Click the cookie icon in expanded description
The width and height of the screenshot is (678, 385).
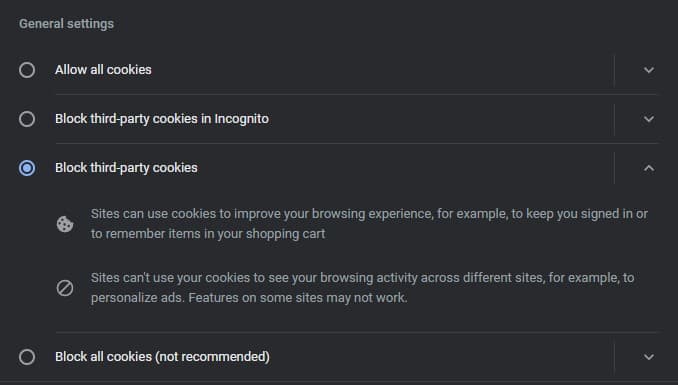click(x=65, y=224)
